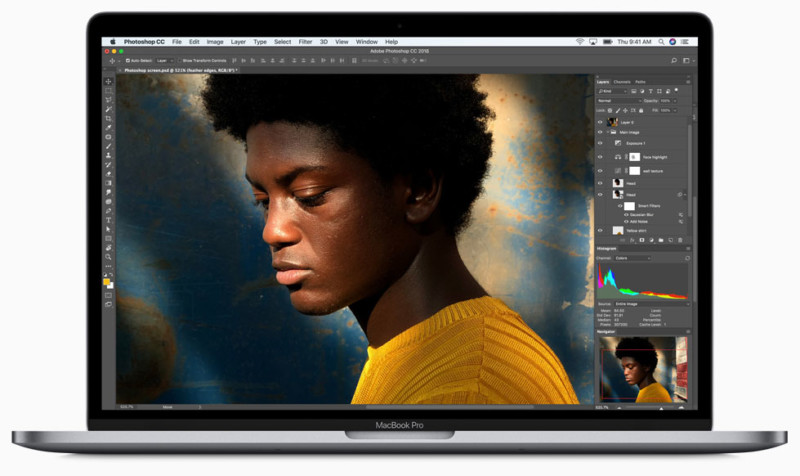Enable the Show Transform Controls checkbox

click(180, 61)
